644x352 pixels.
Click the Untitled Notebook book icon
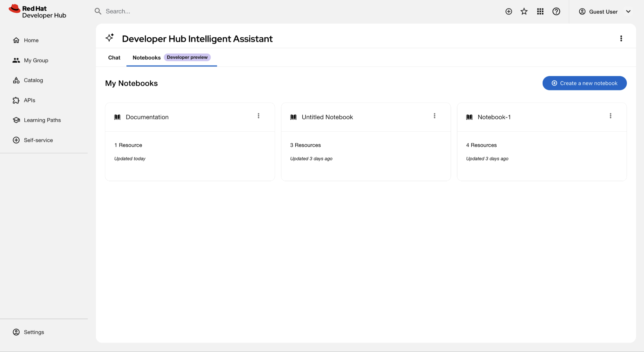pos(293,117)
